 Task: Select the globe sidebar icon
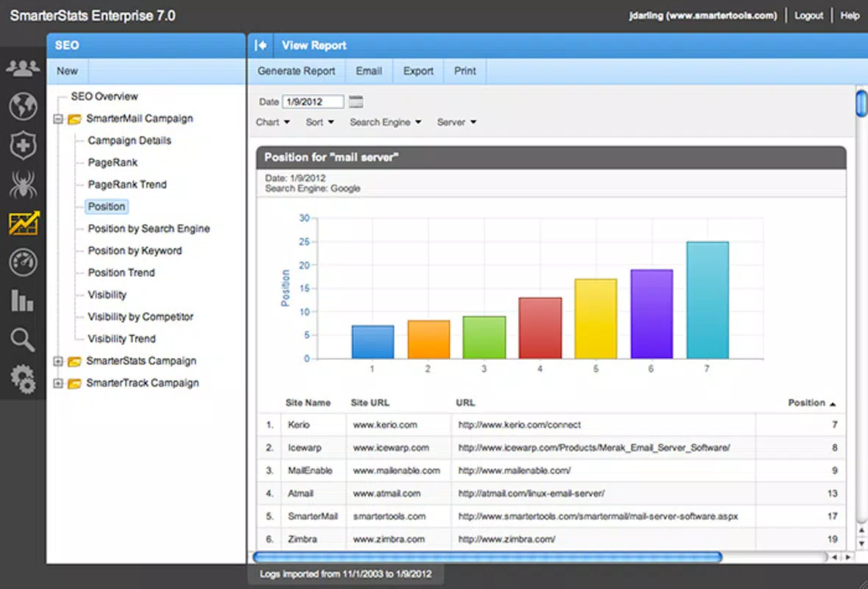(23, 106)
